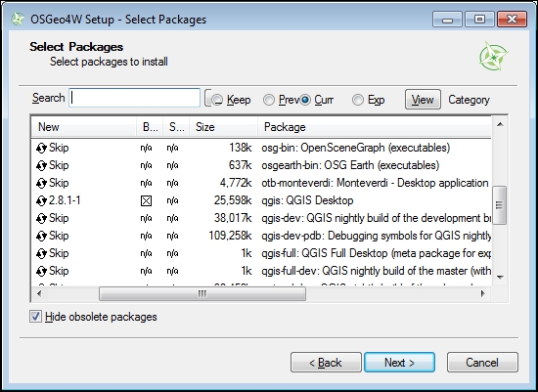538x392 pixels.
Task: Click the cycle icon for osgearth-bin row
Action: point(41,165)
